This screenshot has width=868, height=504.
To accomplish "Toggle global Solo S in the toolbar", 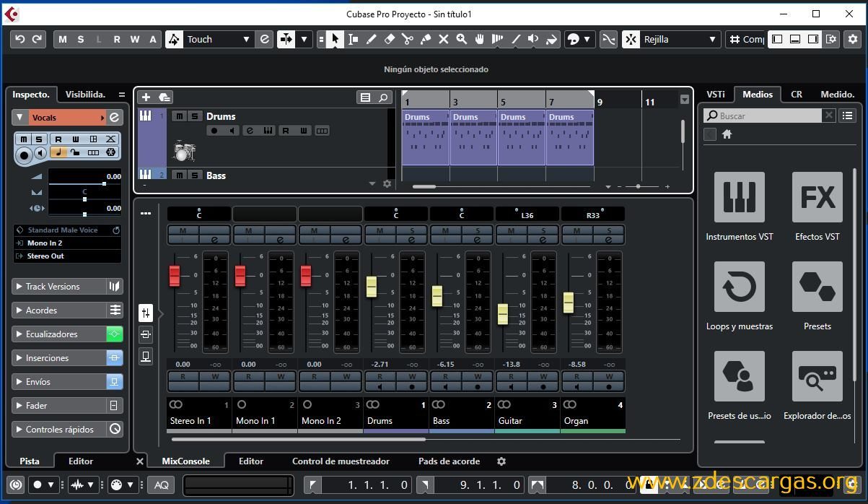I will (x=81, y=39).
